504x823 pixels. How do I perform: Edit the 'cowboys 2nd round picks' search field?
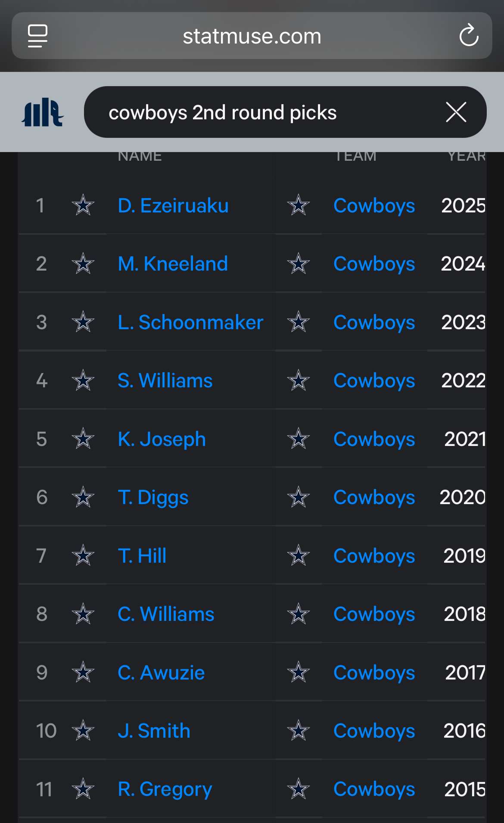[x=258, y=112]
